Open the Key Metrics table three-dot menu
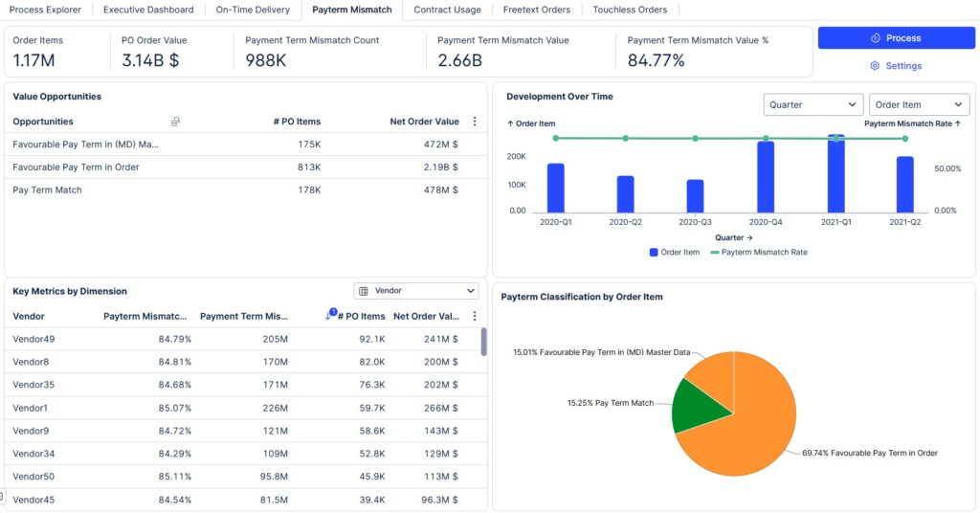Viewport: 980px width, 513px height. (x=475, y=316)
